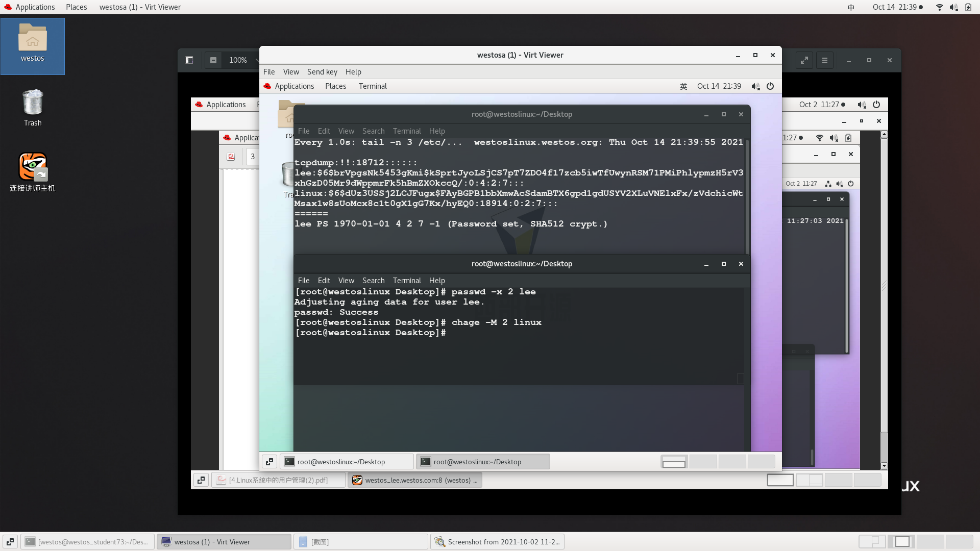Click the volume/speaker icon in VM

754,86
